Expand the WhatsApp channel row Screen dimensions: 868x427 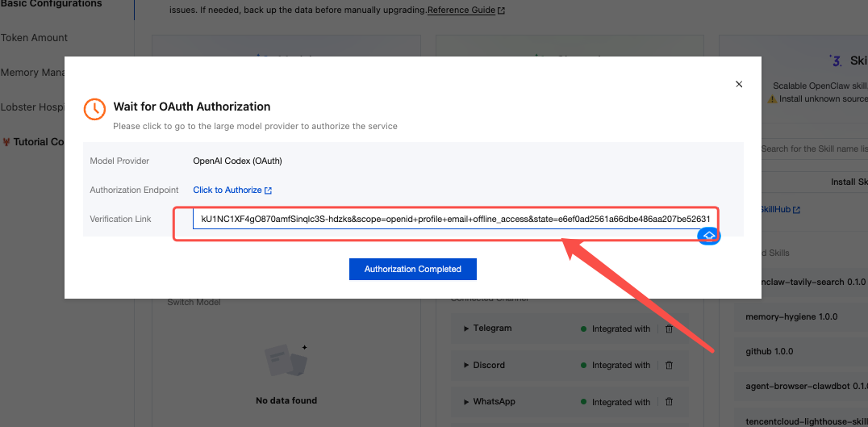[466, 402]
